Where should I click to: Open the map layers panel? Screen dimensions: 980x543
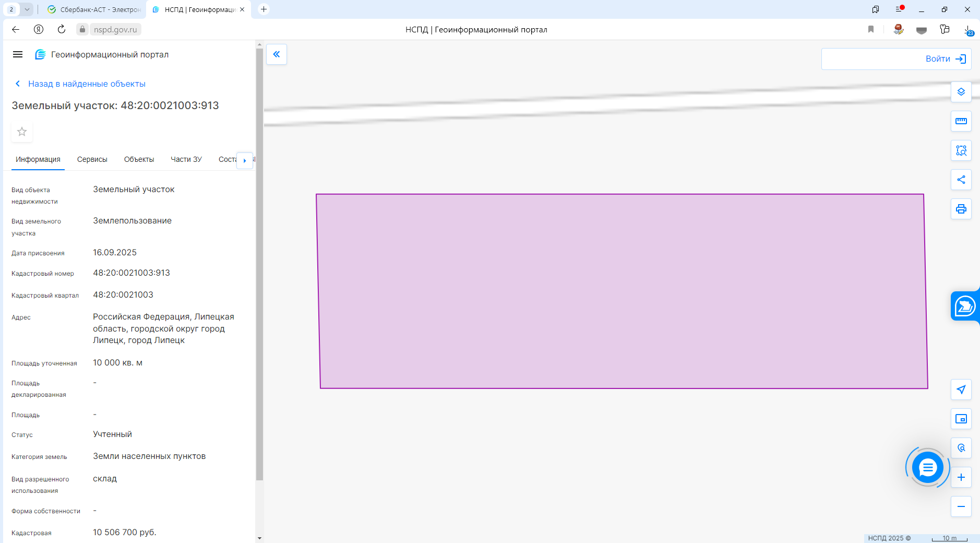[961, 92]
